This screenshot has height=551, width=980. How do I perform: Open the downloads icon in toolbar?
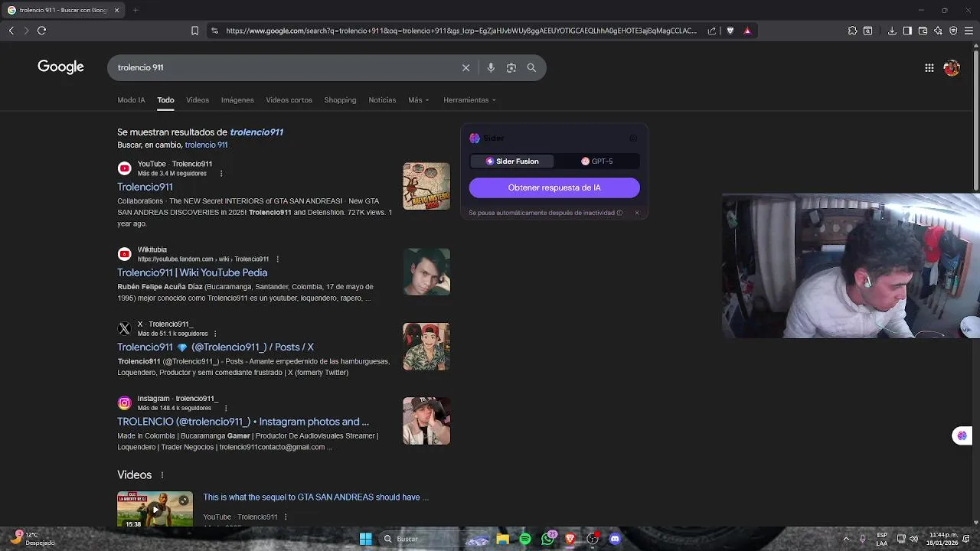point(892,31)
